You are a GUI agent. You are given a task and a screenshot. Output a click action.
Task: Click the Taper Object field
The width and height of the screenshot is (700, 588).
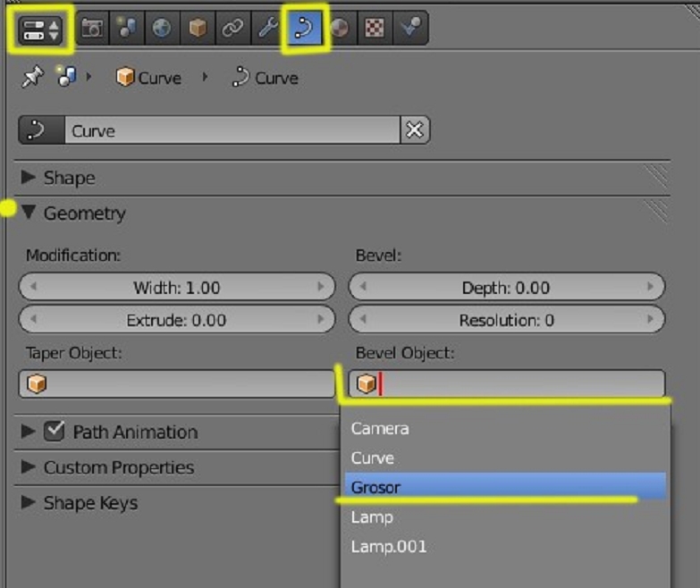click(176, 384)
